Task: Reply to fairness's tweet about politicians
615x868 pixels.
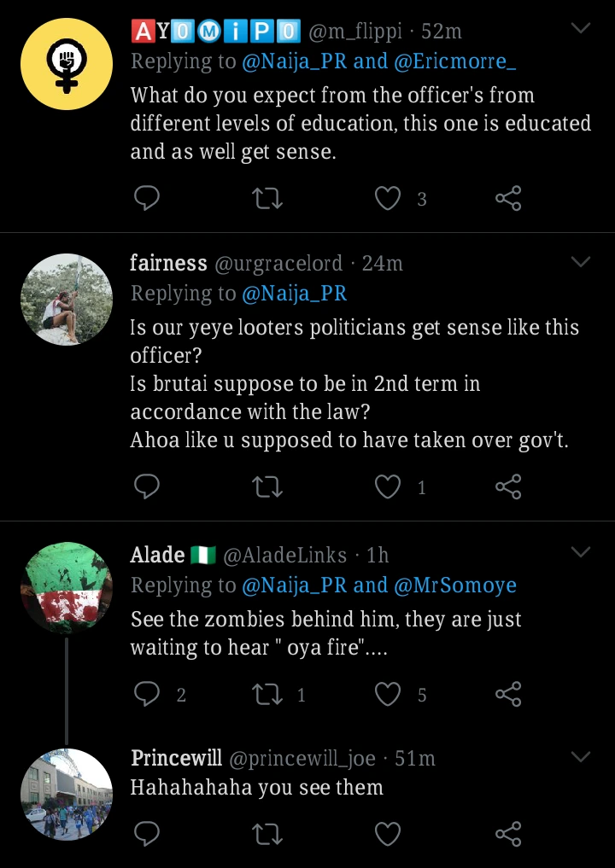Action: (x=147, y=487)
